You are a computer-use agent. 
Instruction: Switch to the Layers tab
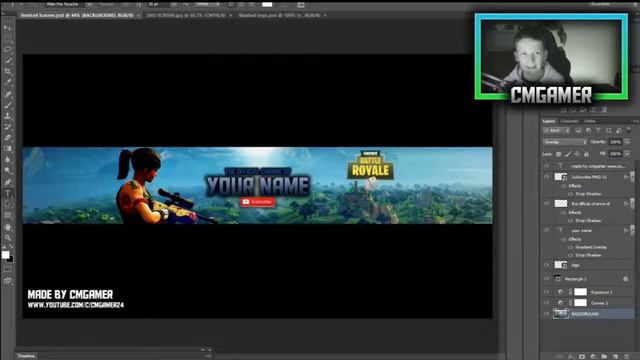point(549,121)
